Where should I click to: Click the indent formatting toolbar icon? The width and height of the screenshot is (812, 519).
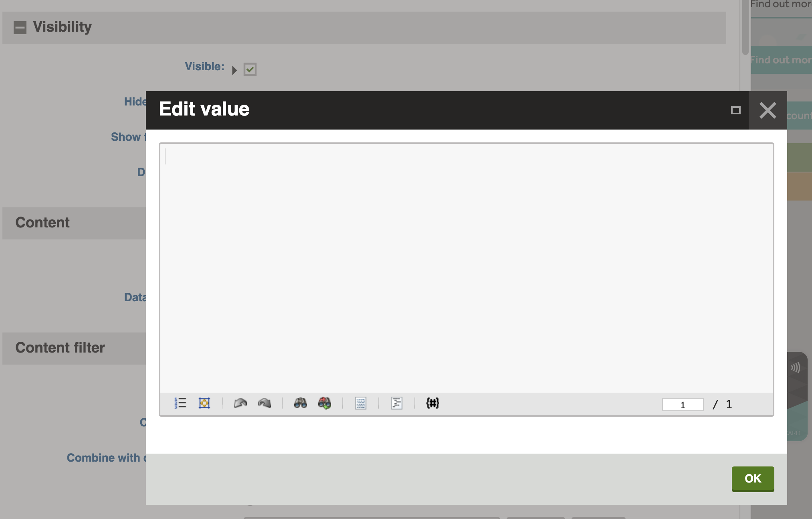pos(397,403)
